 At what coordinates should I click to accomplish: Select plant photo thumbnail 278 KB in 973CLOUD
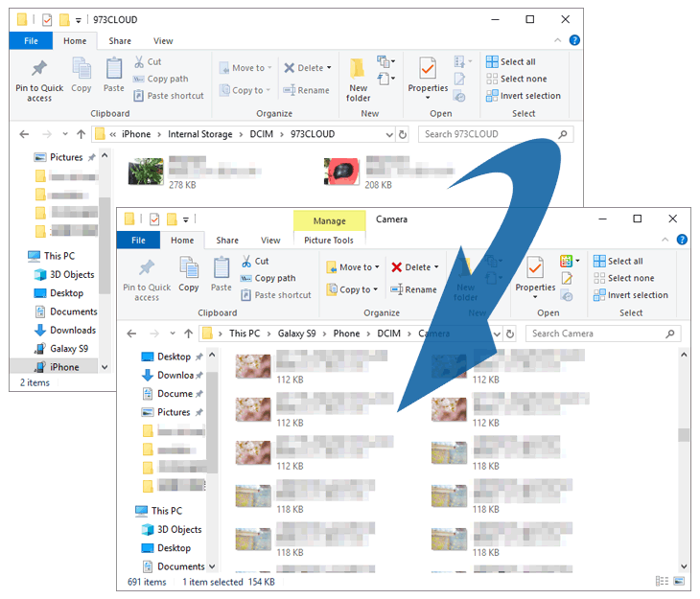(x=146, y=172)
